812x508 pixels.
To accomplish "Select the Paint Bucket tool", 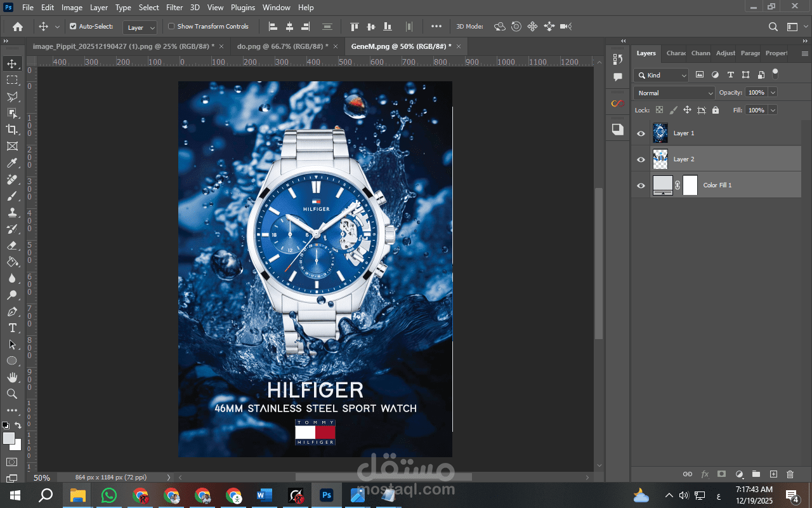I will [x=12, y=262].
